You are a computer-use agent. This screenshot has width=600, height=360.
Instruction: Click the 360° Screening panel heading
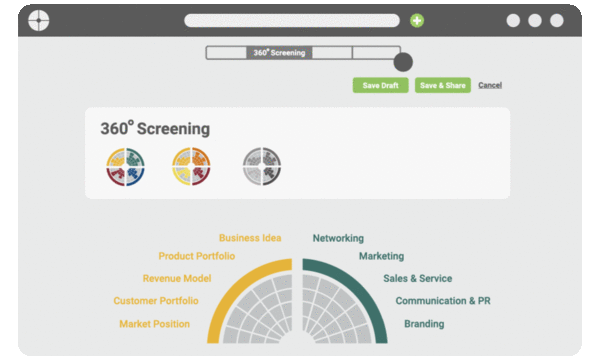(x=155, y=128)
